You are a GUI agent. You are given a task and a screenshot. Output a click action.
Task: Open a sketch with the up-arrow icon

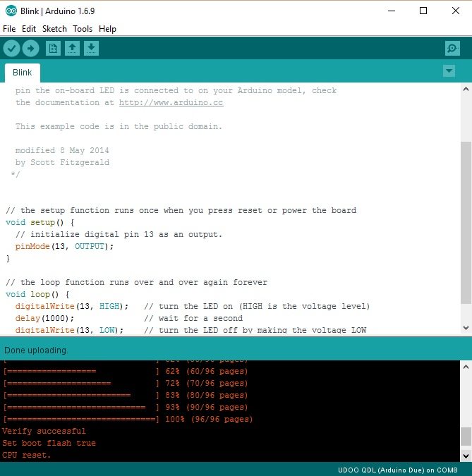click(x=72, y=48)
